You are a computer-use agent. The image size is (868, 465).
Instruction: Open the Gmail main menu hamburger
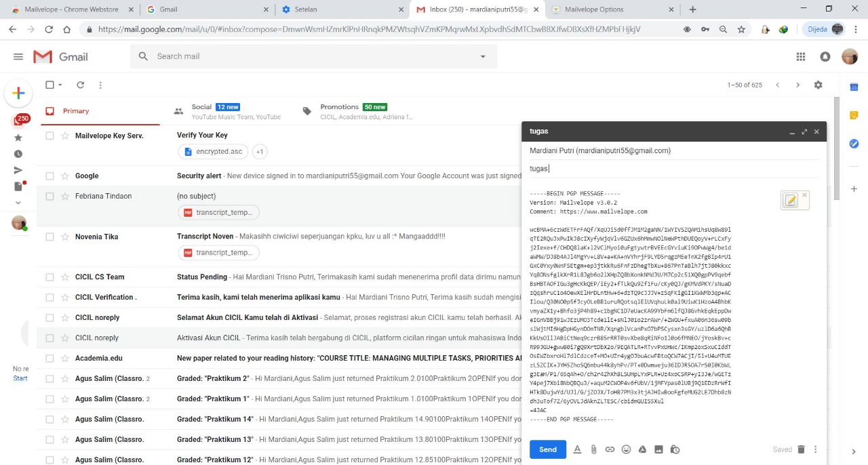click(18, 56)
